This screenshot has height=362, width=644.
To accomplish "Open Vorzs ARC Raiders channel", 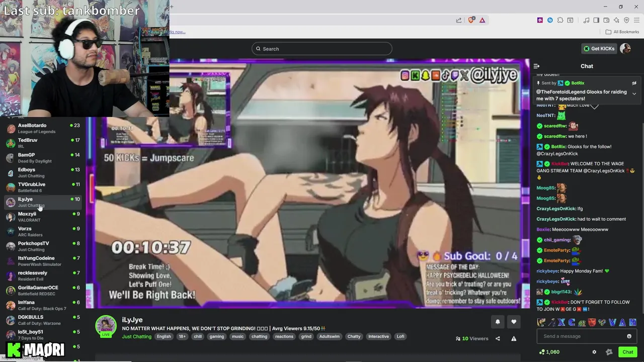I will pos(43,231).
